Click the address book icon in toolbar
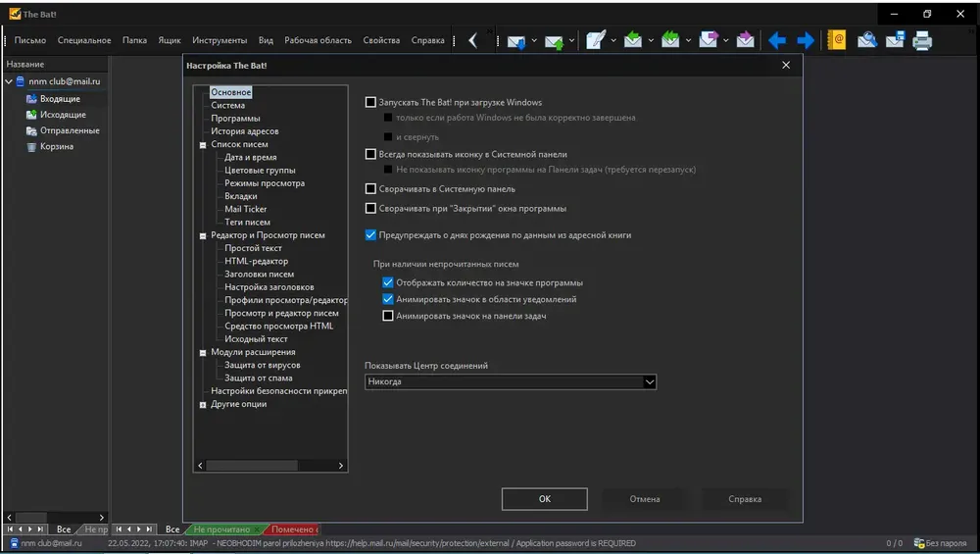This screenshot has width=980, height=554. click(x=836, y=40)
